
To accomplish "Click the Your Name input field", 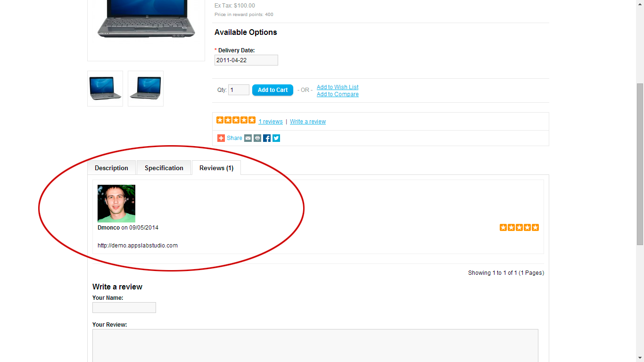I will point(124,308).
